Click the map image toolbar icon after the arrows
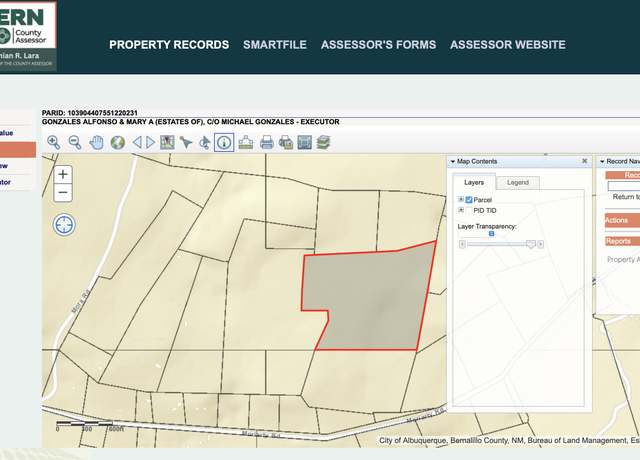The width and height of the screenshot is (640, 460). click(167, 142)
